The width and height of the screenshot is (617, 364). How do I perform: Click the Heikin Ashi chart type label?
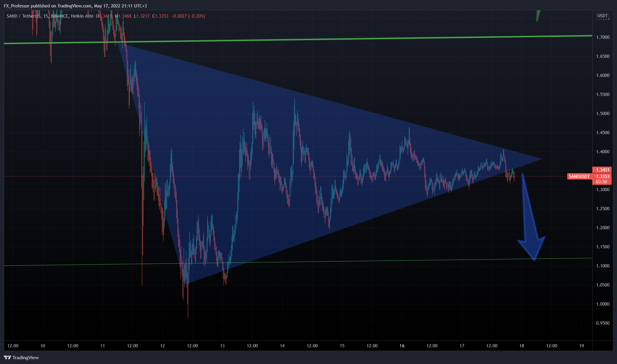[x=82, y=16]
